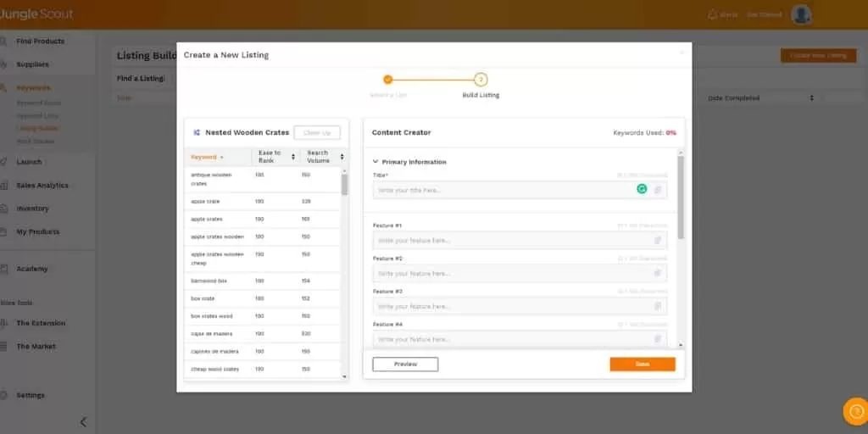Viewport: 868px width, 434px height.
Task: Click the copy icon in Feature #2 field
Action: pos(658,273)
